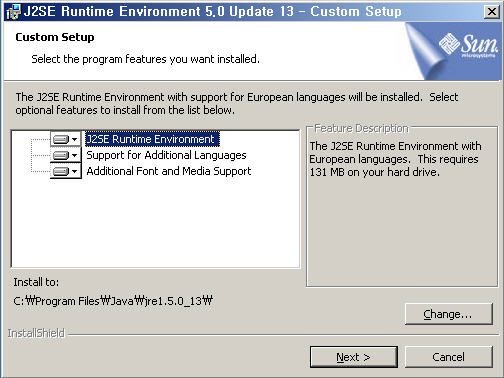Open the J2SE Runtime Environment install-option arrow
Viewport: 504px width, 378px height.
(x=75, y=139)
